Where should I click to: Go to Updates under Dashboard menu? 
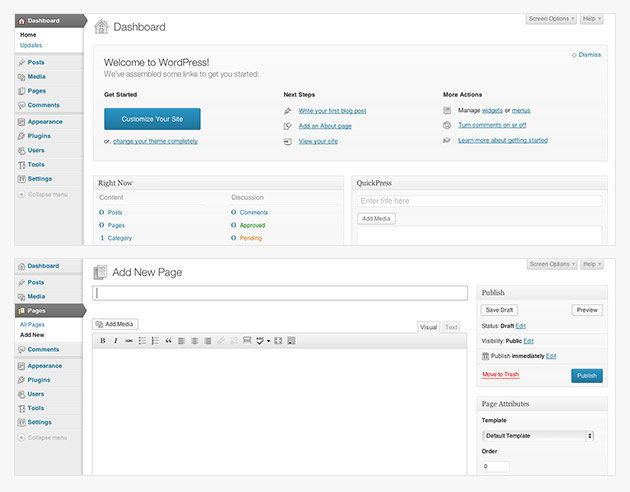tap(31, 45)
